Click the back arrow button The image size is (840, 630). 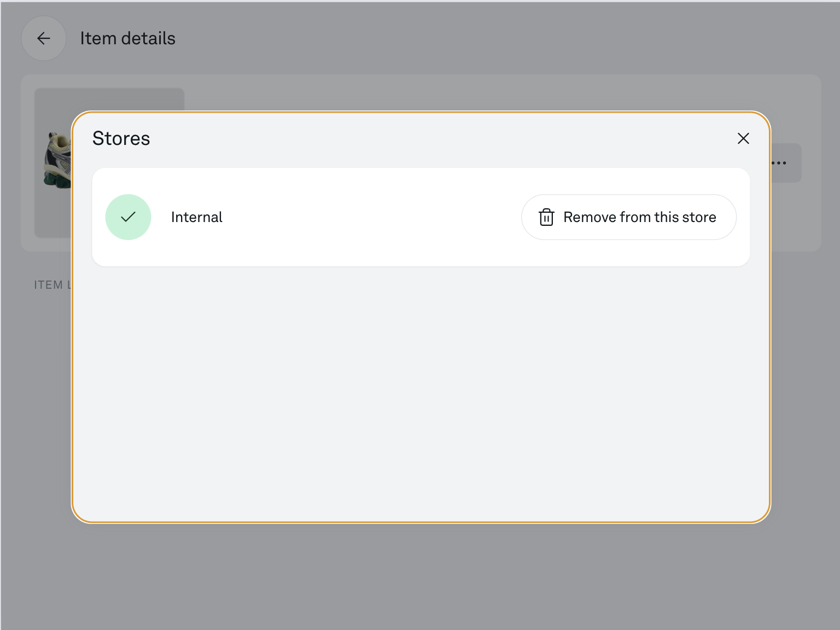(x=44, y=38)
